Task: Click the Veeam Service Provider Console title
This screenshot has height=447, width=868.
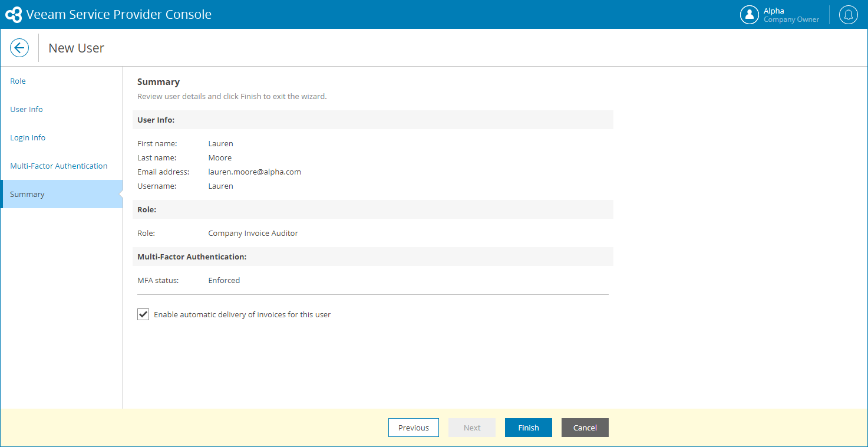Action: pos(119,15)
